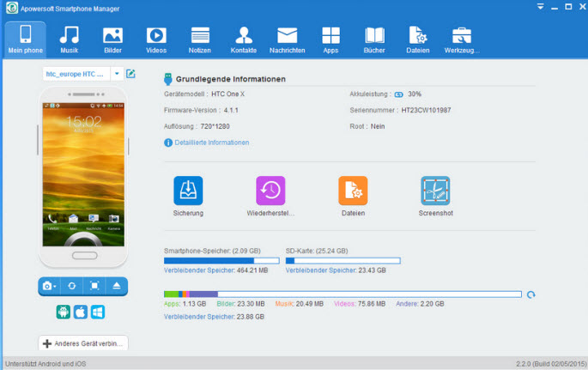Open the Sicherung backup icon

188,191
